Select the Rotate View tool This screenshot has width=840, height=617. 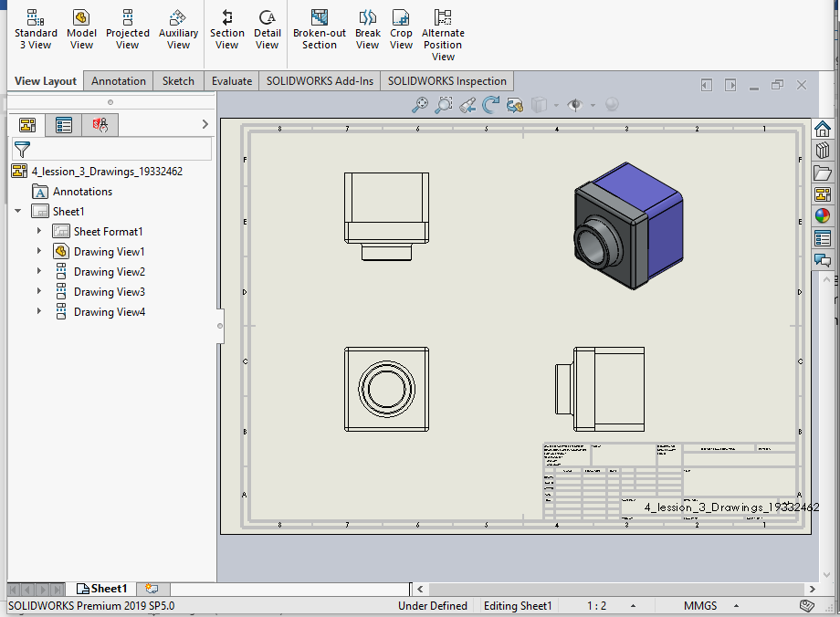pos(490,105)
